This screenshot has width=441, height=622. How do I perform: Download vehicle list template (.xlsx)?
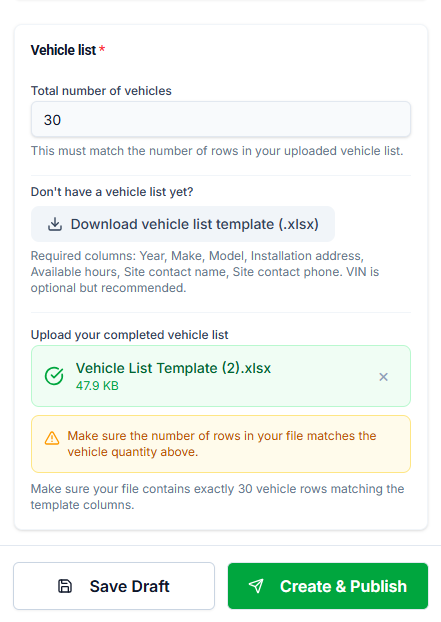pyautogui.click(x=183, y=224)
